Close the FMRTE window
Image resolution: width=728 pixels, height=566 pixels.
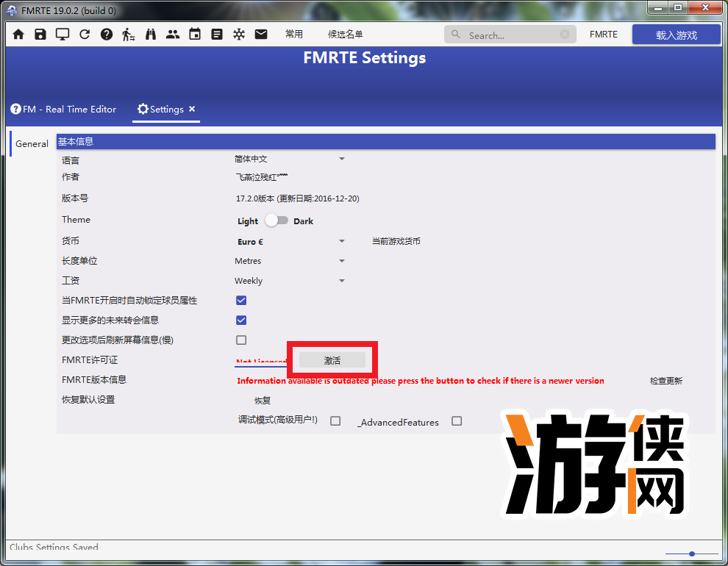(x=705, y=8)
